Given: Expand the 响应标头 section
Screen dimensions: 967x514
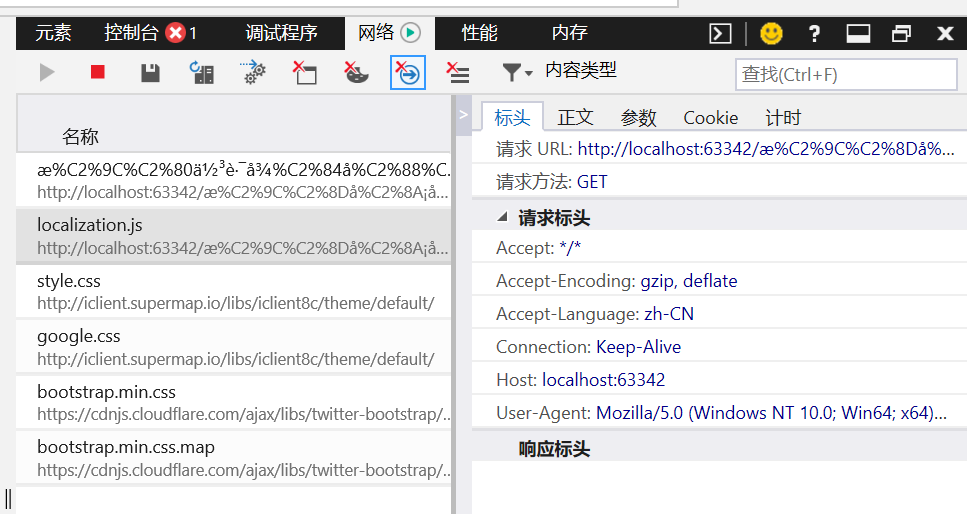Looking at the screenshot, I should pyautogui.click(x=554, y=448).
